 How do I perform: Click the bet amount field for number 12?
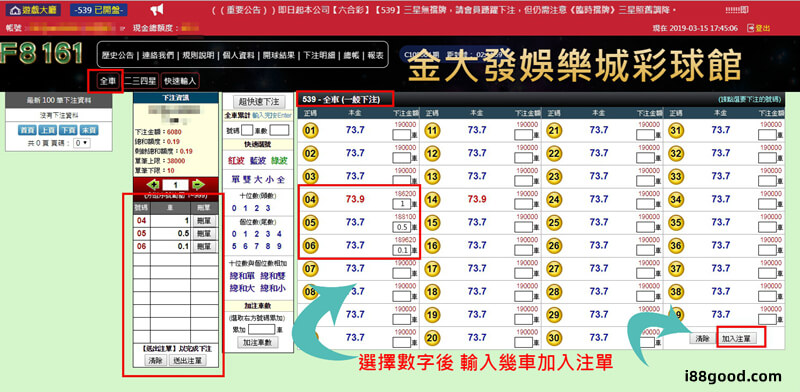pyautogui.click(x=523, y=158)
